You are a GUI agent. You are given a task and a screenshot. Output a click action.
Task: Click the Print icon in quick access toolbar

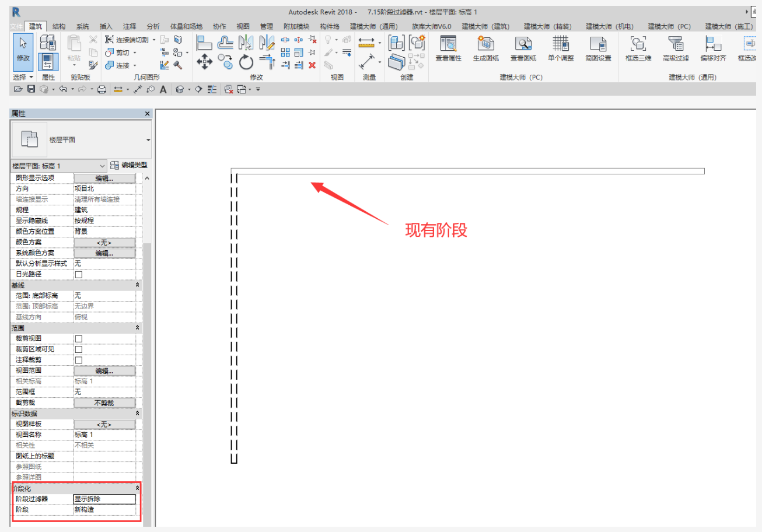pos(102,89)
